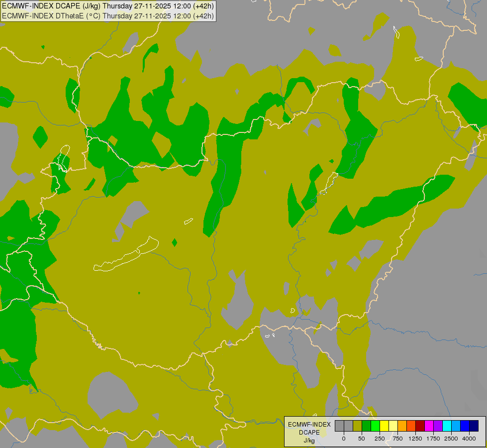Click the legend value 250
The image size is (487, 448).
pyautogui.click(x=380, y=439)
